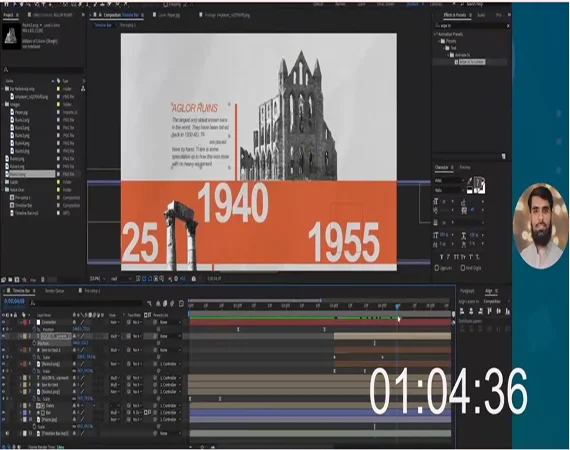Hide the Paper.jpg layer eye toggle
Screen dimensions: 570x450
pos(4,419)
